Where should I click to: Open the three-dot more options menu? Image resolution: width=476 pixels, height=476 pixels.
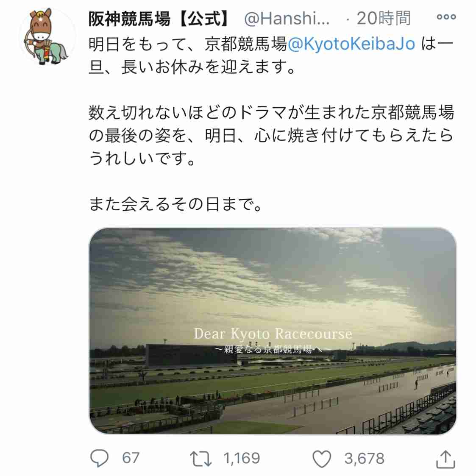(x=446, y=17)
